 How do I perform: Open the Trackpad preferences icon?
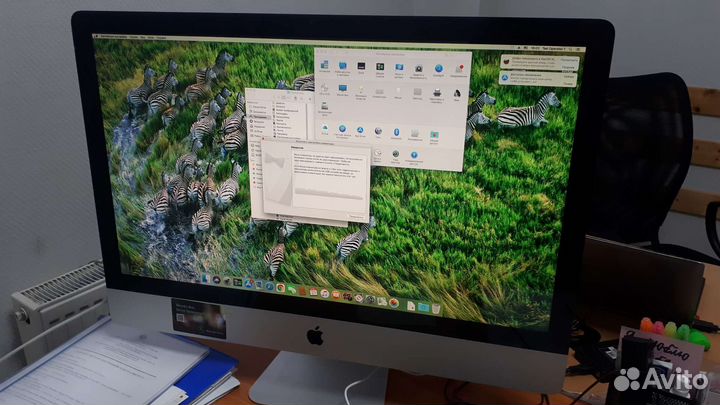(417, 92)
